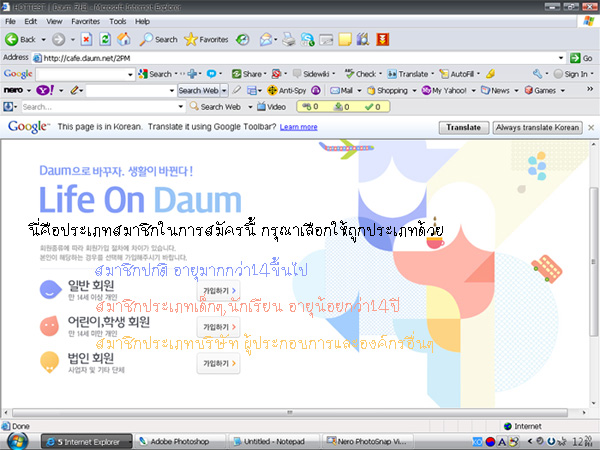Click Always translate Korean button

click(x=537, y=127)
